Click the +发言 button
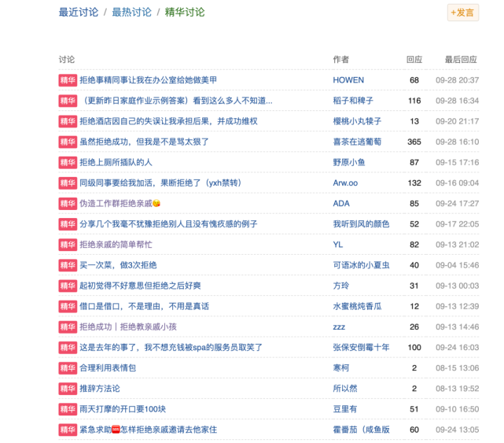The height and width of the screenshot is (443, 504). 463,13
